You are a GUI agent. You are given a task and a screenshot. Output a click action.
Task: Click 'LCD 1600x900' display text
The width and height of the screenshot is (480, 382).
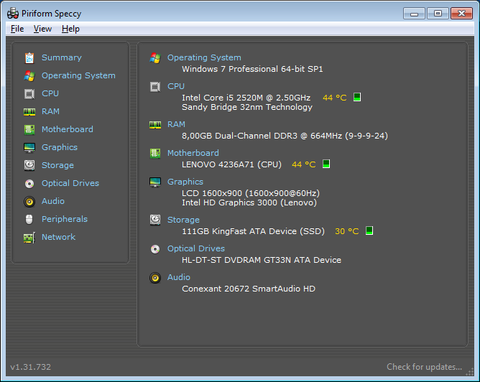212,193
